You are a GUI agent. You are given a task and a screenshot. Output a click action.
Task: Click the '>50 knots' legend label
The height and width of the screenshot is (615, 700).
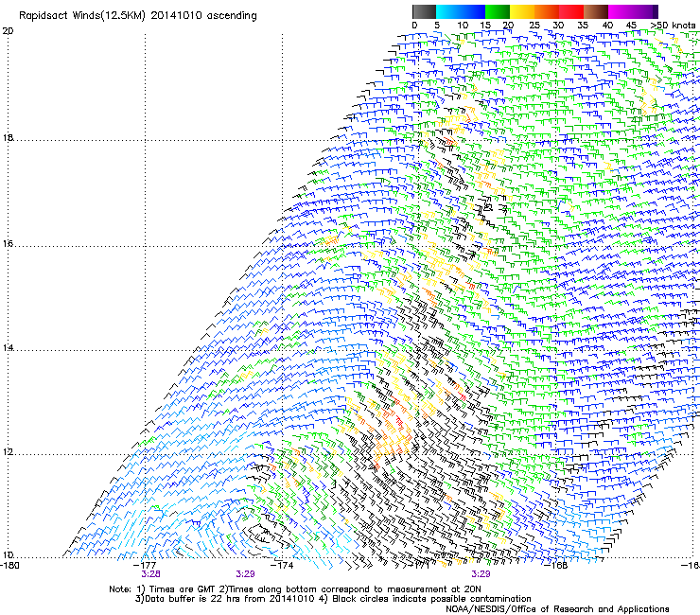[x=673, y=26]
